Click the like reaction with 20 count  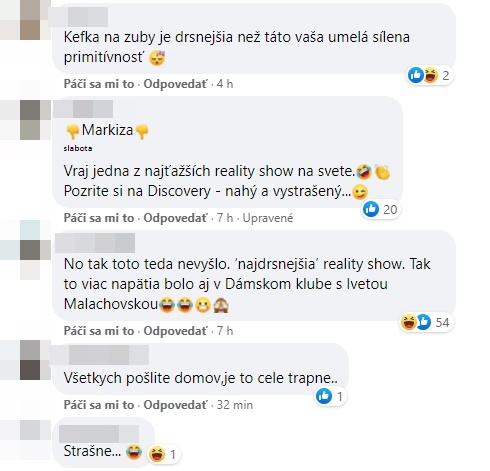point(381,209)
